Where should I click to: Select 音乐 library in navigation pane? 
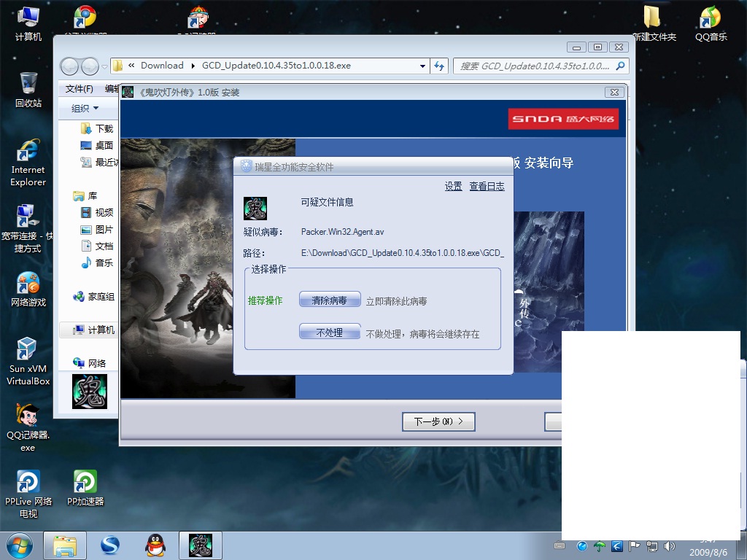pyautogui.click(x=98, y=262)
